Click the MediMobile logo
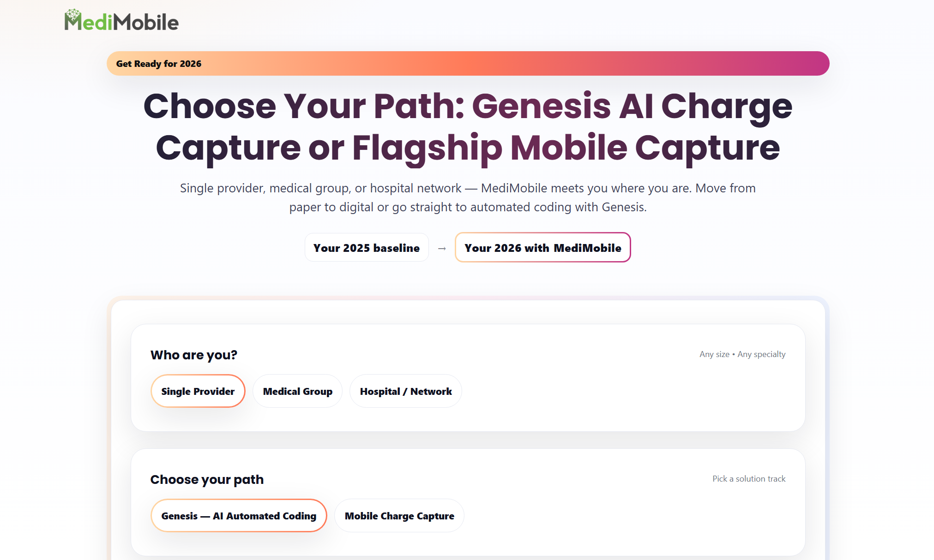Viewport: 934px width, 560px height. click(x=121, y=22)
